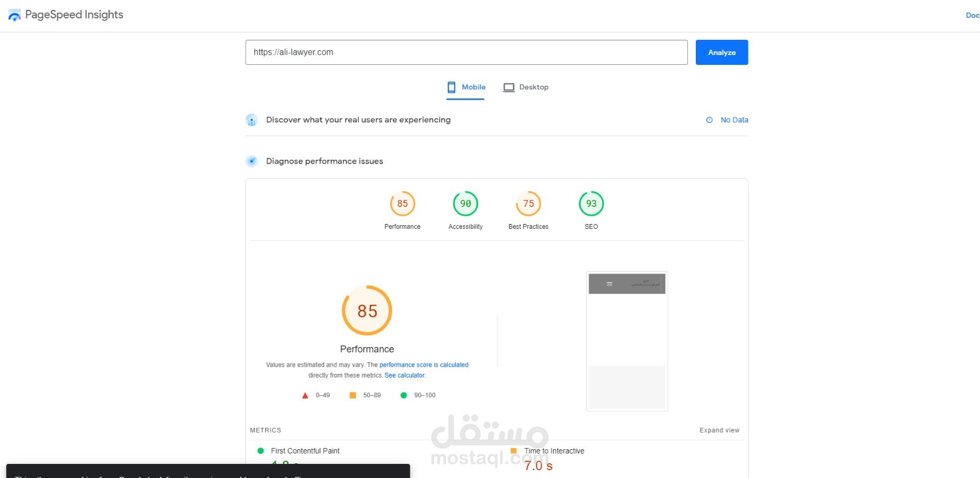
Task: Click the green First Contentful Paint indicator
Action: pyautogui.click(x=260, y=451)
